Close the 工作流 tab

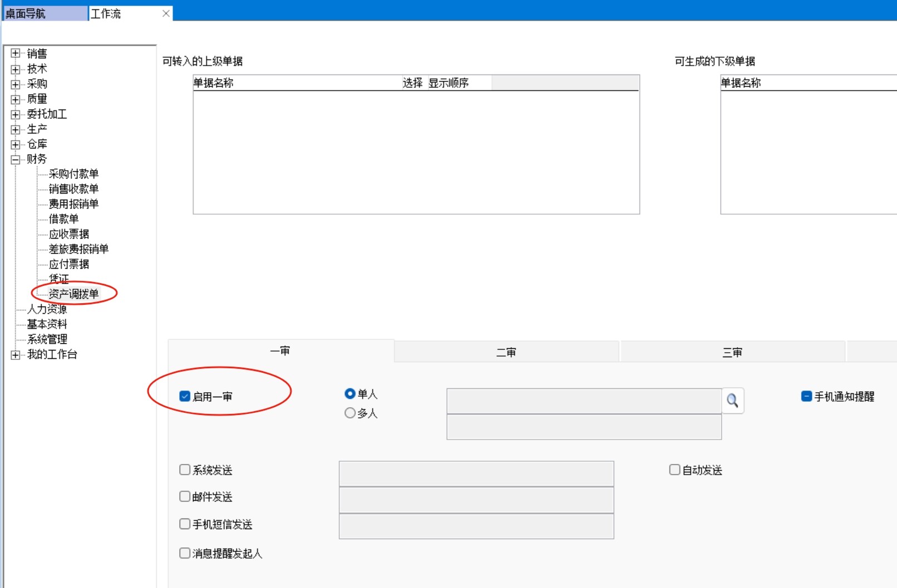coord(166,13)
